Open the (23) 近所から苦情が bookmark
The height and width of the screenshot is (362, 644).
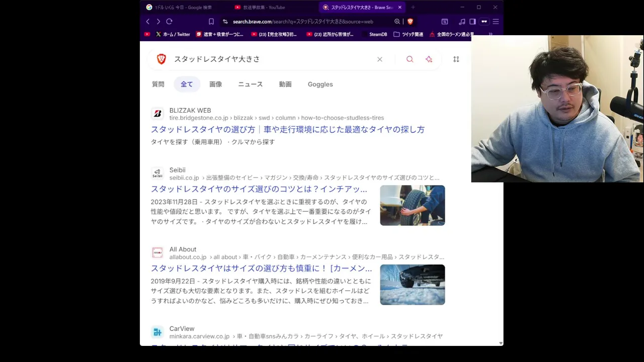[330, 34]
